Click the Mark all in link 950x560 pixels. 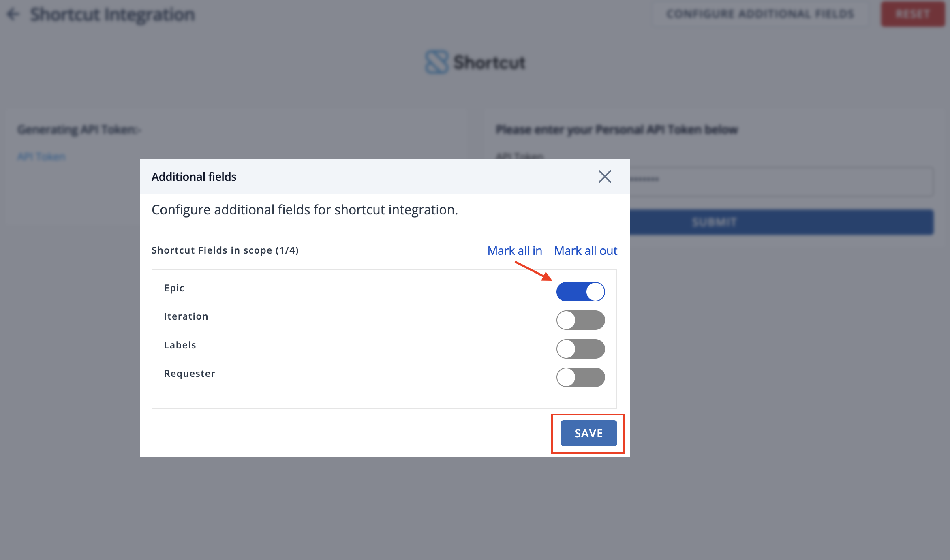pyautogui.click(x=515, y=251)
